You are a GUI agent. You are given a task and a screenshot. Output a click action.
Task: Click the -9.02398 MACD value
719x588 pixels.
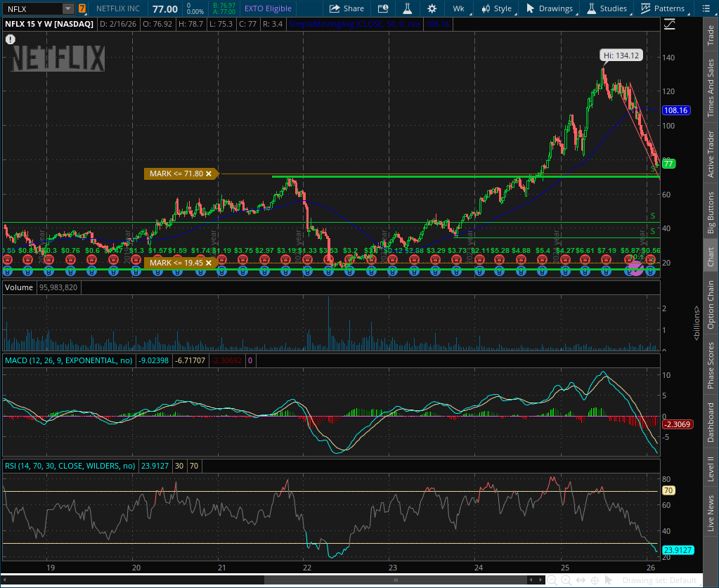pyautogui.click(x=154, y=360)
